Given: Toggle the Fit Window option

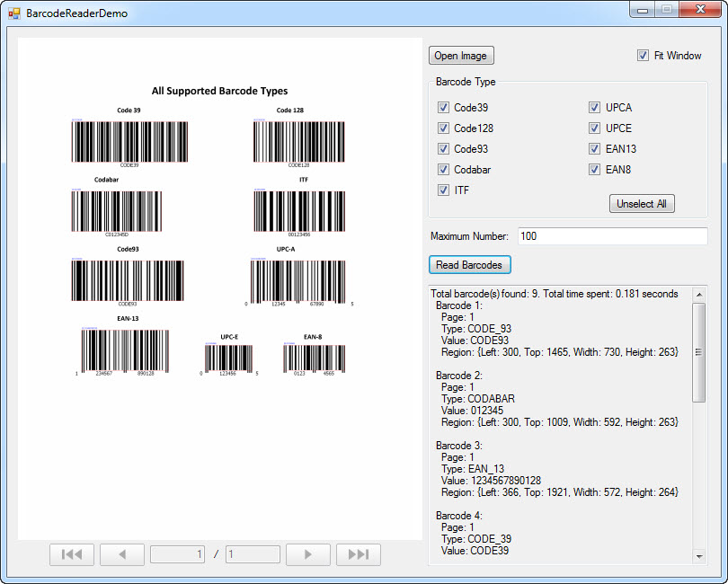Looking at the screenshot, I should pos(644,55).
